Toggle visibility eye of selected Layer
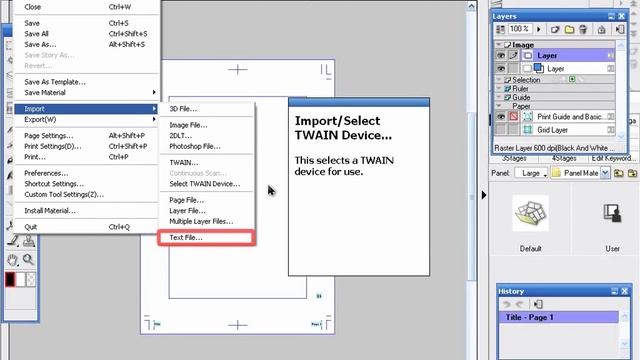The image size is (640, 360). pyautogui.click(x=501, y=56)
